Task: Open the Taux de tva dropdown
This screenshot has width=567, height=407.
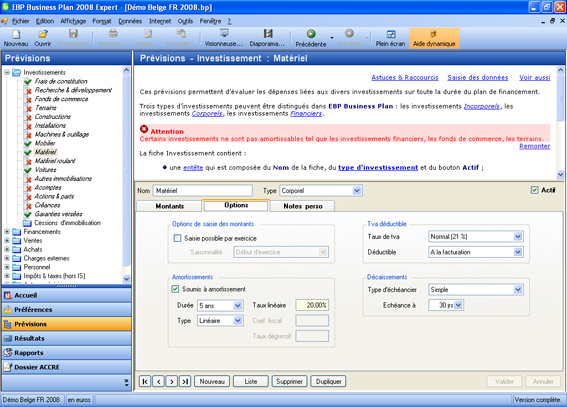Action: click(x=518, y=236)
